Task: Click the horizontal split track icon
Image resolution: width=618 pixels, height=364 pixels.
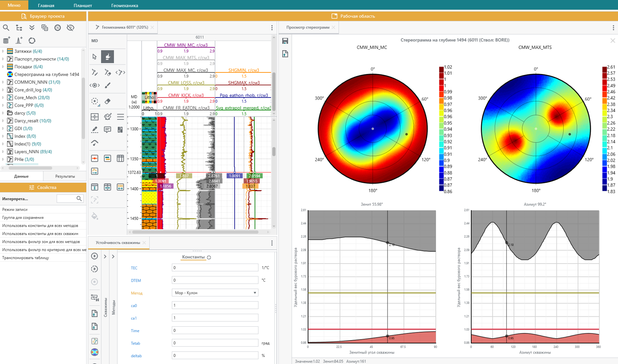Action: coord(94,117)
